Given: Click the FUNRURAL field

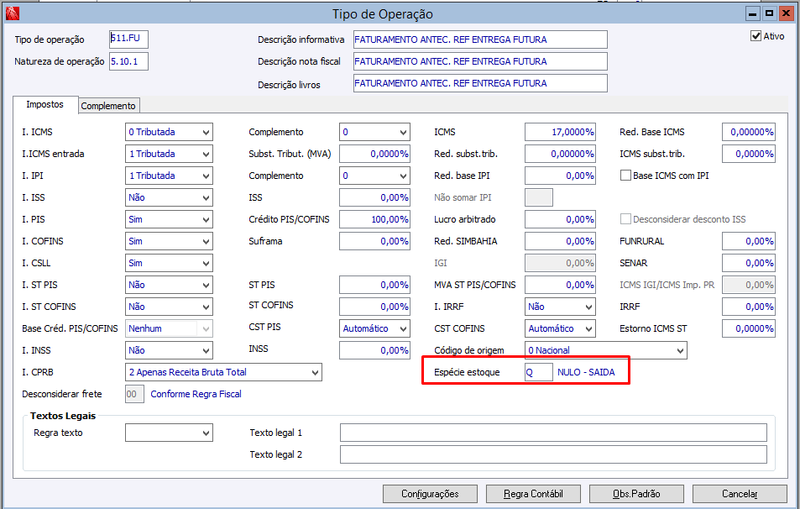Looking at the screenshot, I should (x=748, y=242).
